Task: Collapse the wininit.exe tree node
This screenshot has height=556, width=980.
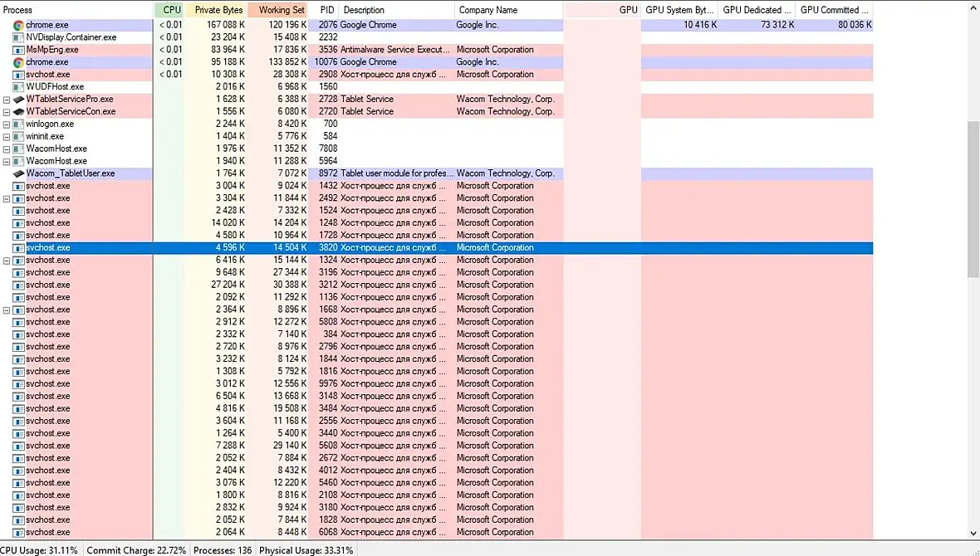Action: [7, 136]
